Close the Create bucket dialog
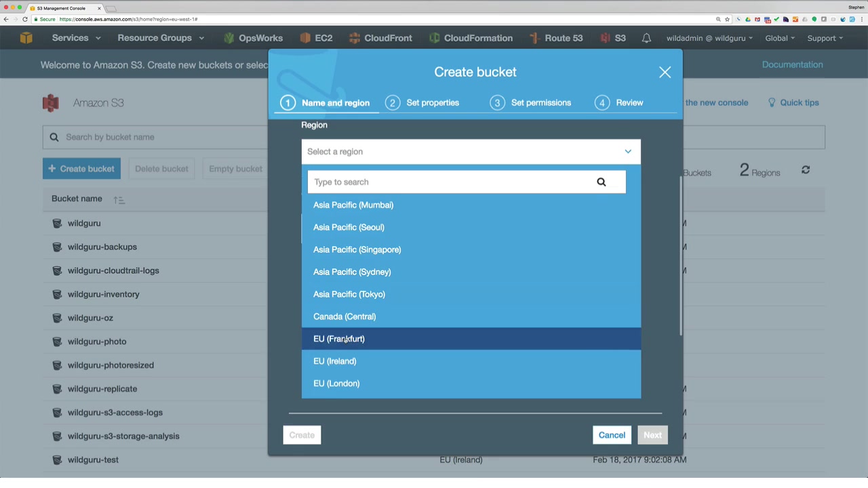The height and width of the screenshot is (488, 868). click(665, 73)
